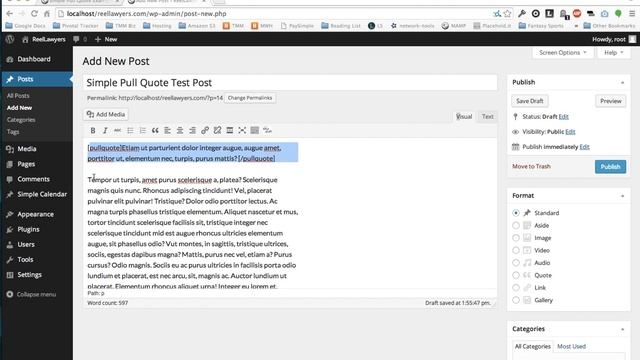Viewport: 640px width, 360px height.
Task: Collapse the Categories panel arrow
Action: (622, 329)
